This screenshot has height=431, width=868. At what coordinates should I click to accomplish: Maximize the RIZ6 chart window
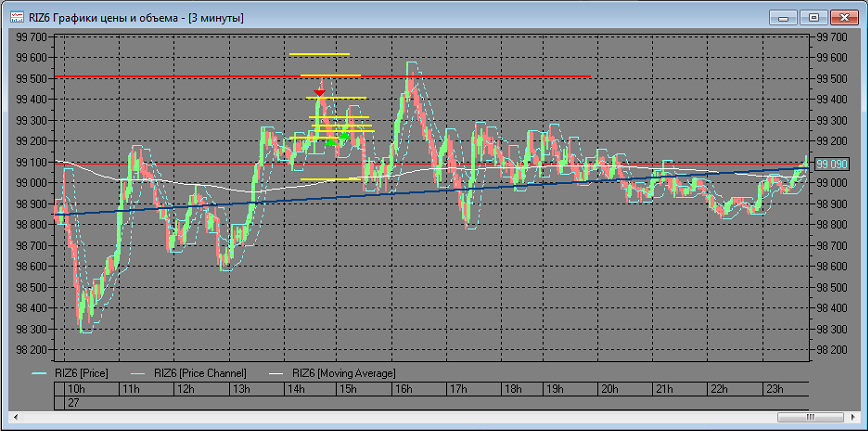point(814,17)
